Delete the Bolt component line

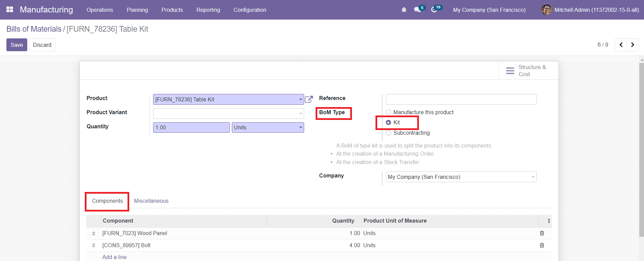click(x=542, y=245)
